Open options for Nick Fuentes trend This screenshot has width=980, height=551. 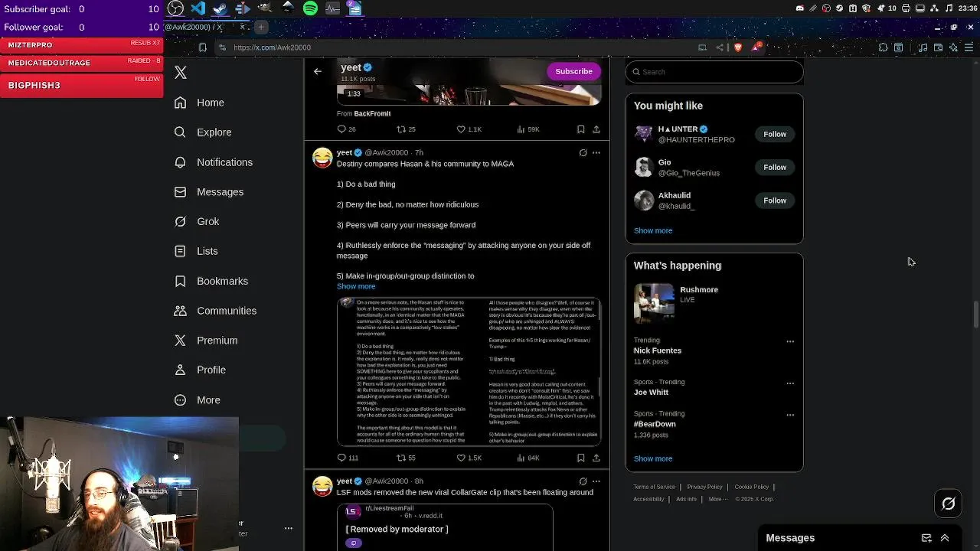click(x=790, y=341)
